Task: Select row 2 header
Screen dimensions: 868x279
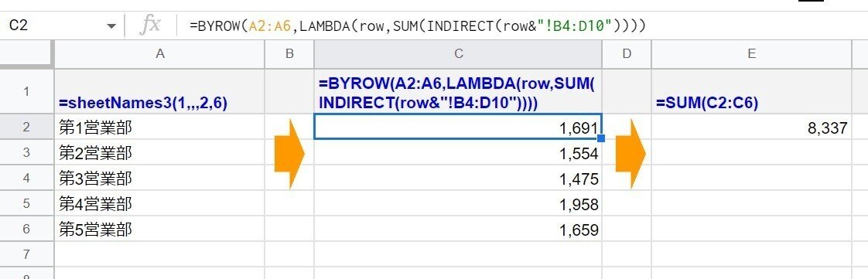Action: click(26, 127)
